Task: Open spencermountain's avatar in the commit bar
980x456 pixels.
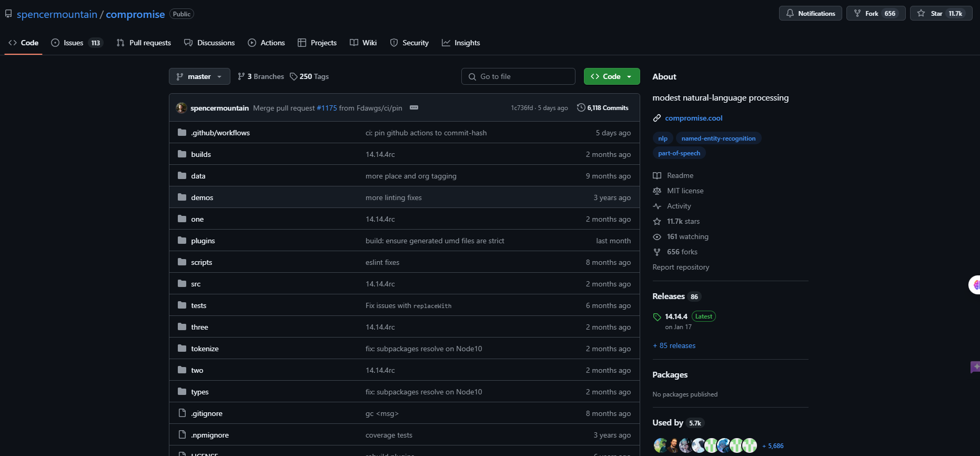Action: tap(181, 107)
